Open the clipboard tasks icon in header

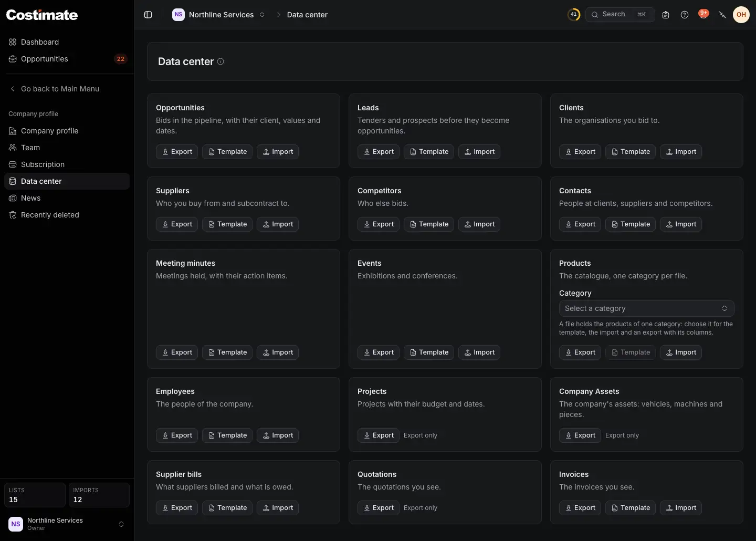pos(666,15)
